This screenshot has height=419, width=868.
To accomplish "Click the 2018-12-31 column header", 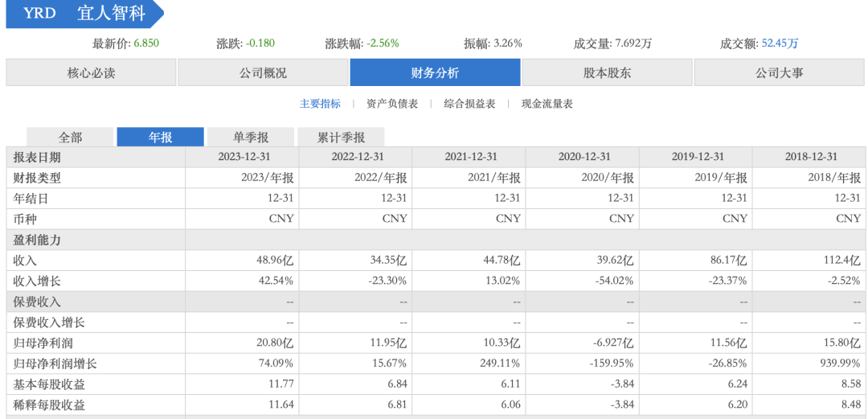I will (811, 158).
